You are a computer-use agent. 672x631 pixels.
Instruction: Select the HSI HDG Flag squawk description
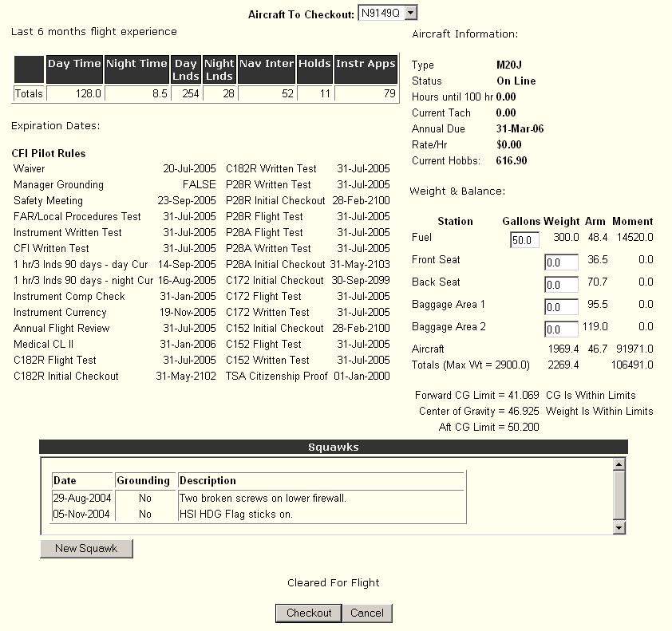click(235, 515)
